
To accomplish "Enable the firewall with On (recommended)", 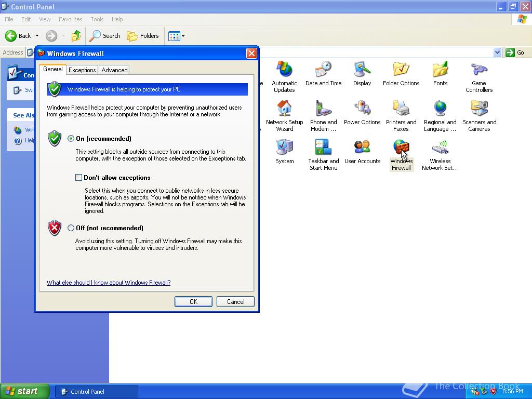I will tap(71, 139).
